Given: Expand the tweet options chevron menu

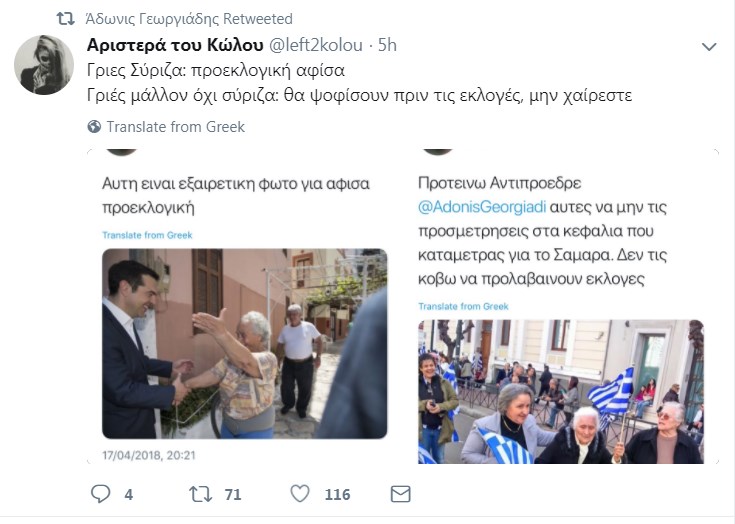Looking at the screenshot, I should click(709, 46).
